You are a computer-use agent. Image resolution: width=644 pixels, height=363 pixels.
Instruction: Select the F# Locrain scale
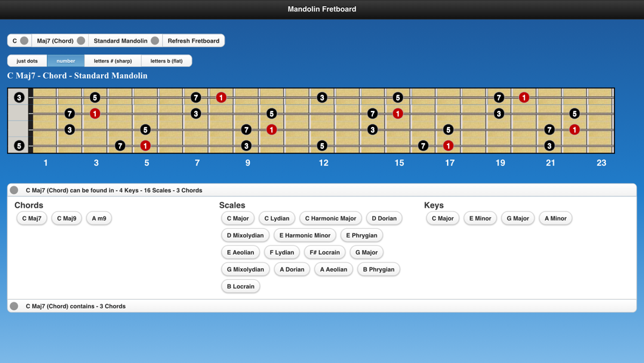325,252
